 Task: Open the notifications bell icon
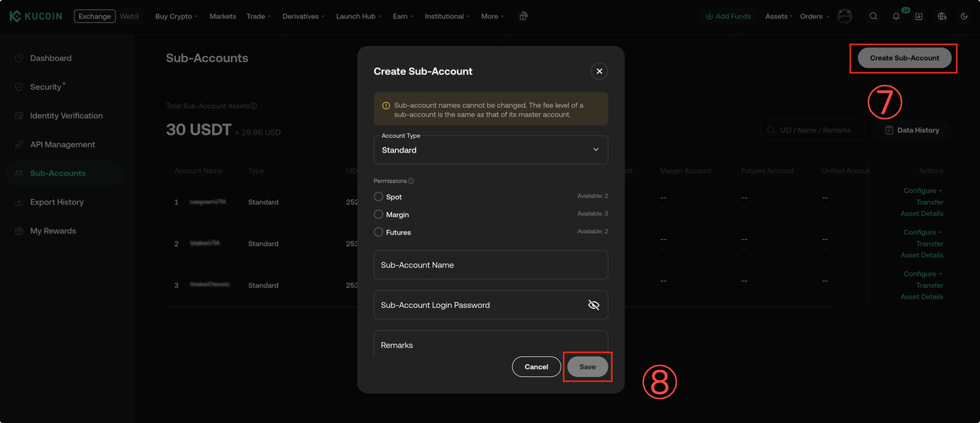[896, 16]
